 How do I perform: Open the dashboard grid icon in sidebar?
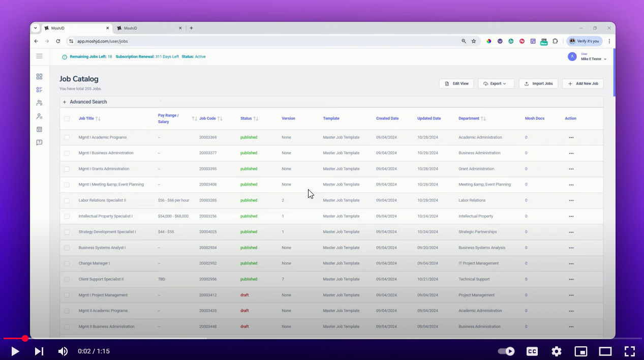tap(39, 76)
